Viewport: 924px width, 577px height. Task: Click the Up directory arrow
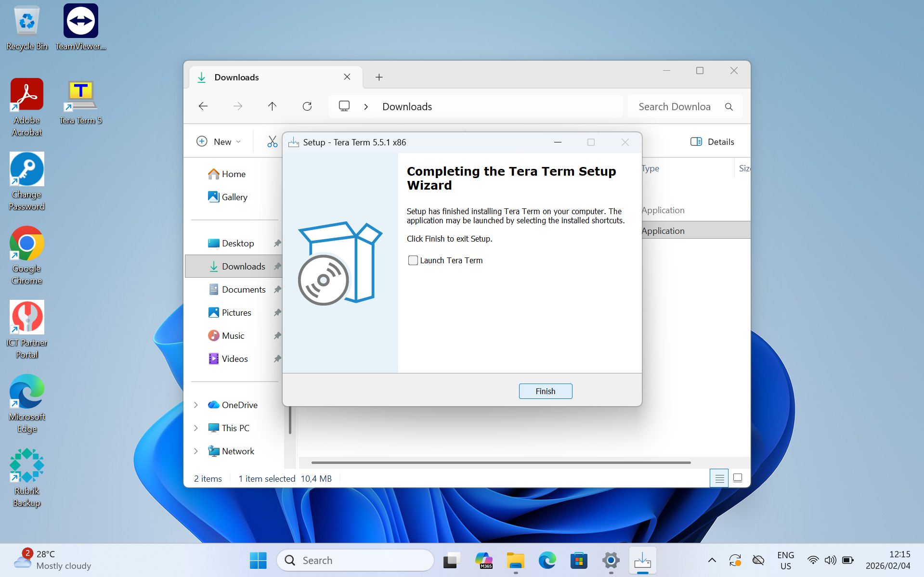[x=272, y=106]
